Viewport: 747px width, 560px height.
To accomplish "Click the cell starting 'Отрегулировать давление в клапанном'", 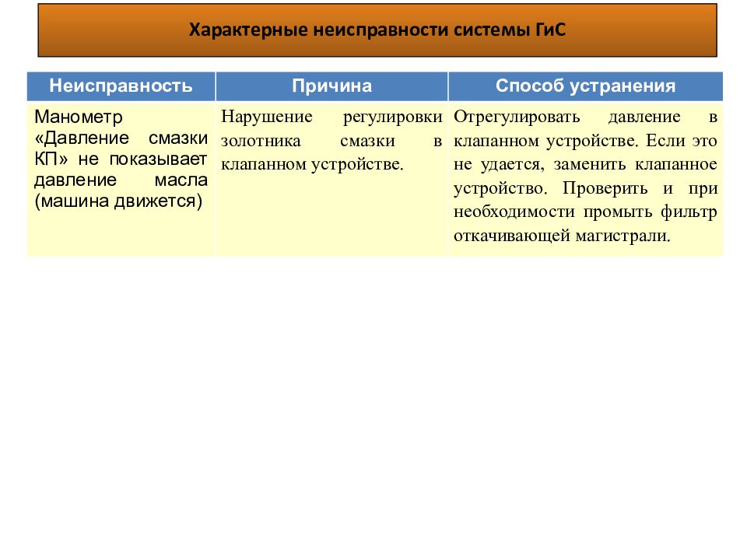I will [585, 179].
